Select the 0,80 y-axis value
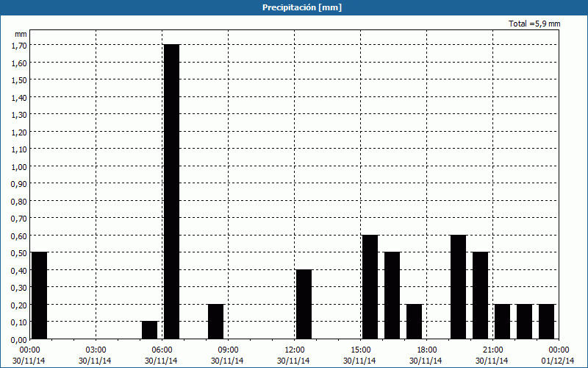 pyautogui.click(x=20, y=202)
